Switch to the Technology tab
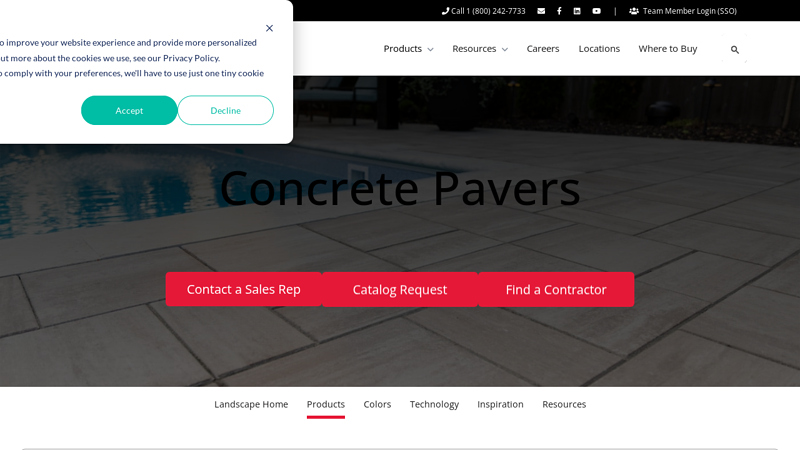 [434, 404]
